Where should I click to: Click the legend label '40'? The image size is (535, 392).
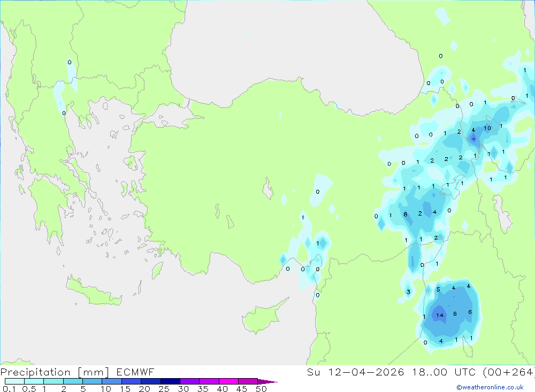[223, 389]
